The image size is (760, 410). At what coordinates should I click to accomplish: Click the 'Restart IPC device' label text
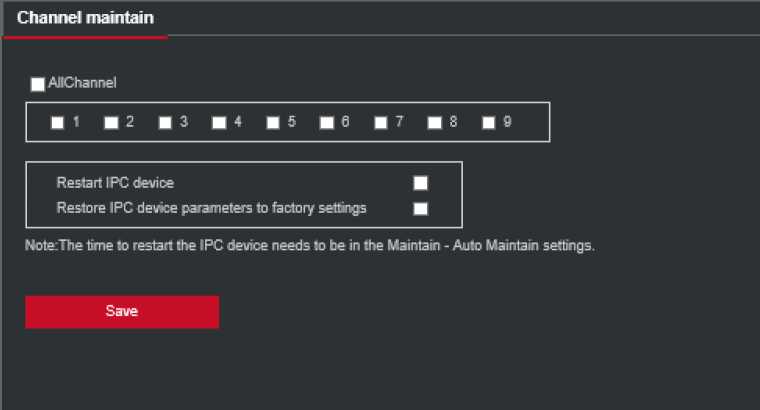pyautogui.click(x=115, y=183)
